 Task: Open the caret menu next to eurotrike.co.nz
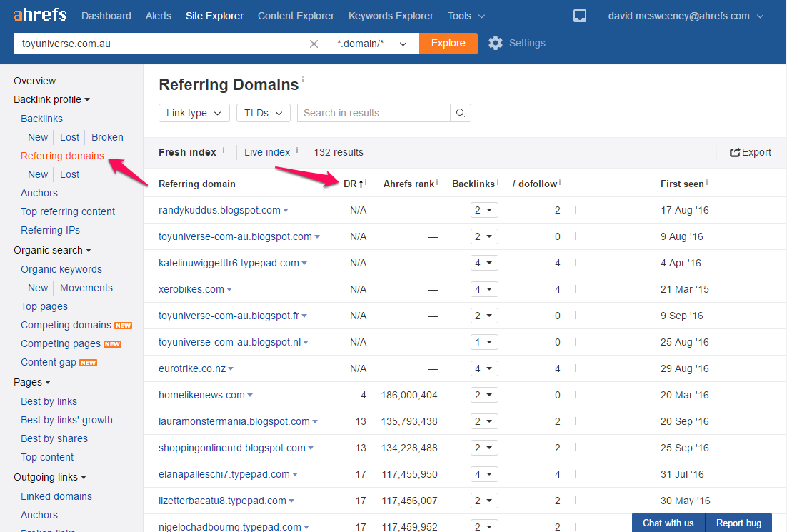(x=231, y=369)
